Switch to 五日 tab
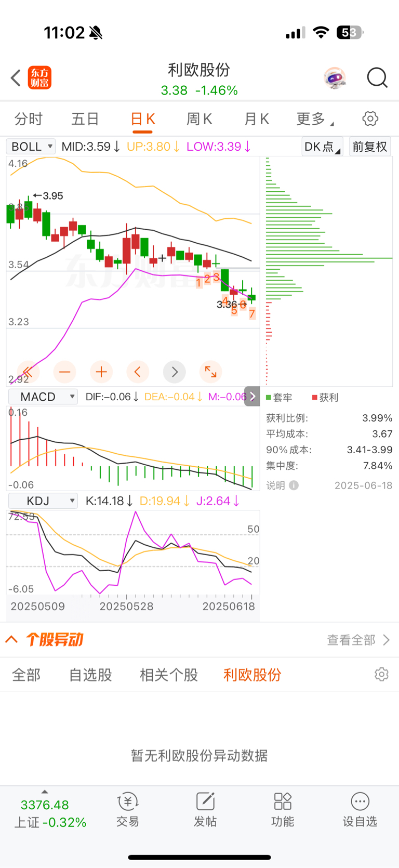 85,119
